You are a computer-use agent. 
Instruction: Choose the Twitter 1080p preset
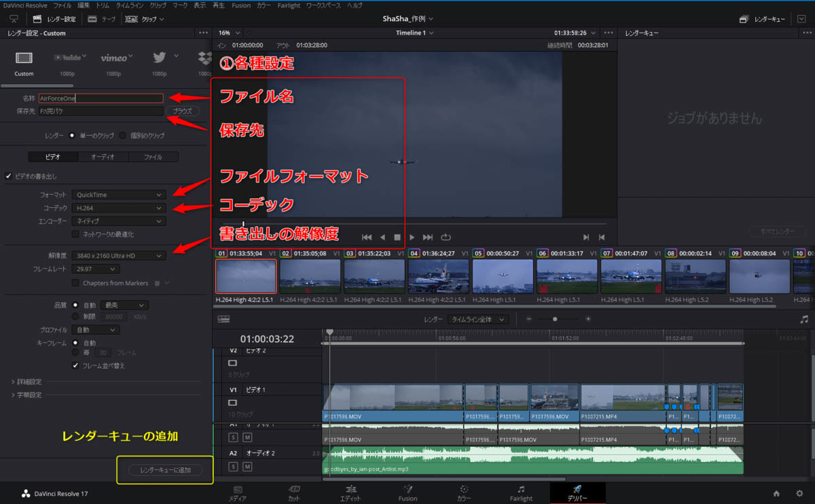tap(160, 58)
